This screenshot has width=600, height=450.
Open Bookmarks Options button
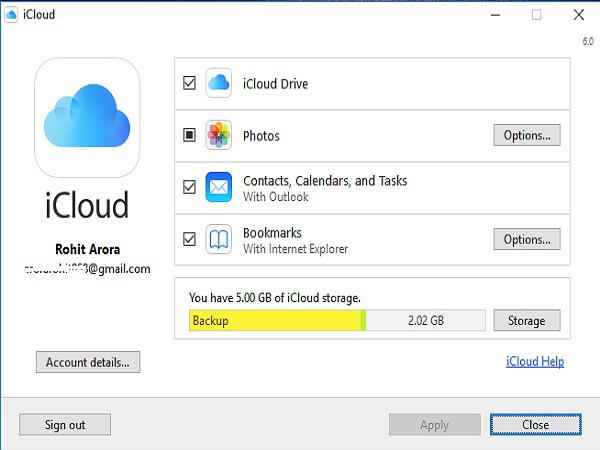526,239
